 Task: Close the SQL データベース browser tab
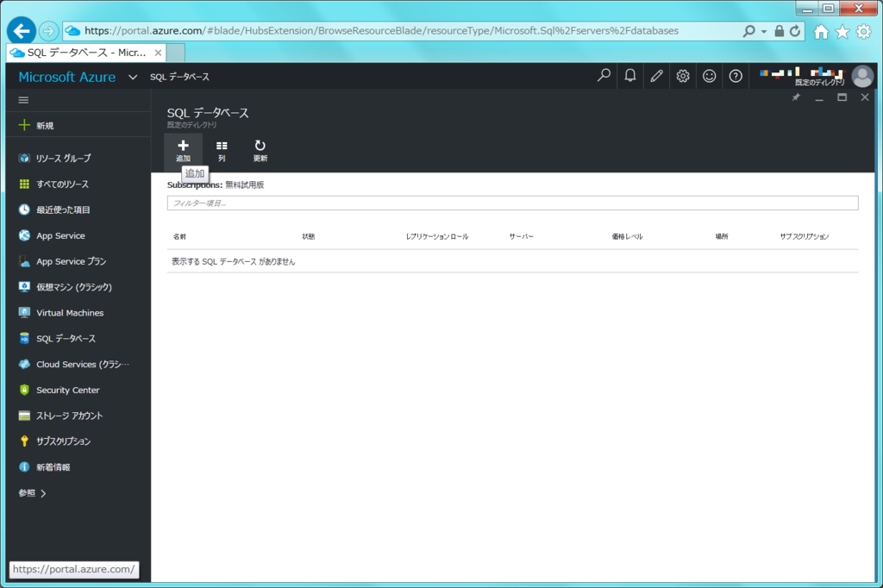[158, 53]
